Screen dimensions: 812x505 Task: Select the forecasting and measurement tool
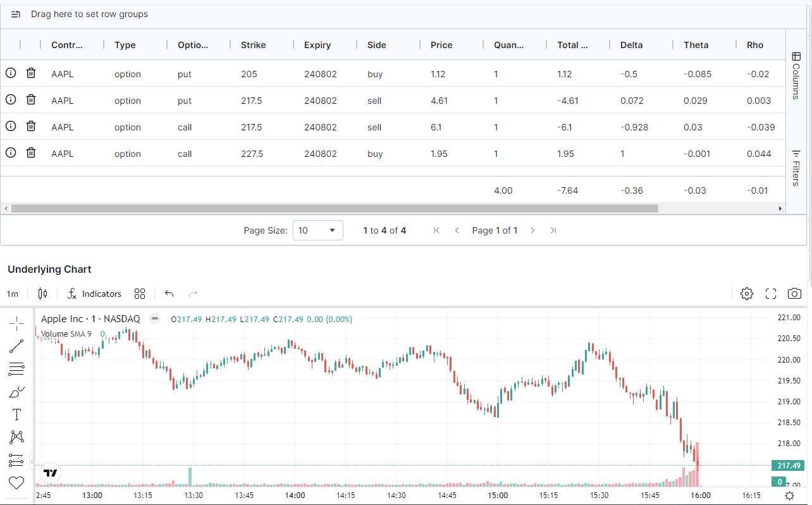pos(16,460)
